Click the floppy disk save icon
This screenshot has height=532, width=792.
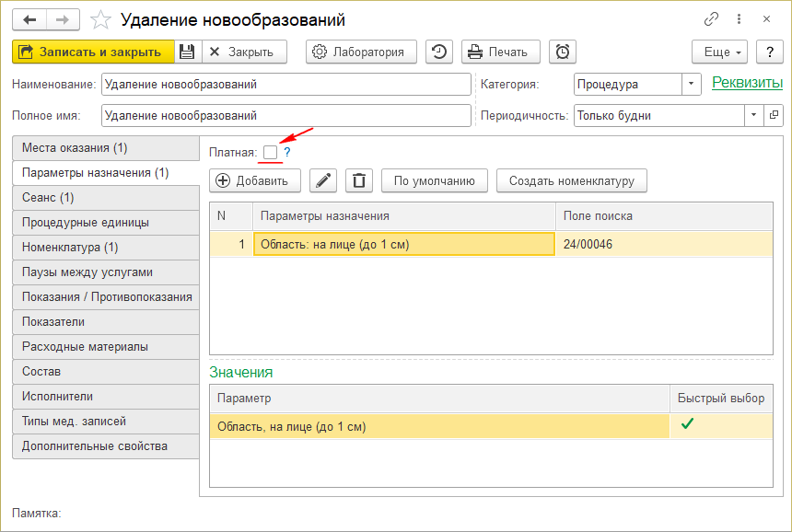[x=187, y=52]
